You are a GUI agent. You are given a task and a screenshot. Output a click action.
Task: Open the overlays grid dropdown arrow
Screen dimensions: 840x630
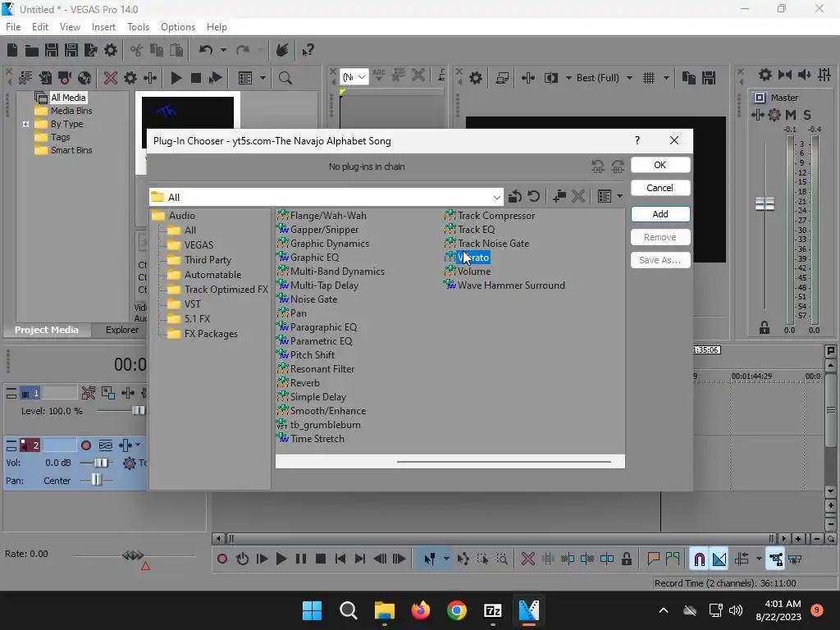pyautogui.click(x=666, y=78)
